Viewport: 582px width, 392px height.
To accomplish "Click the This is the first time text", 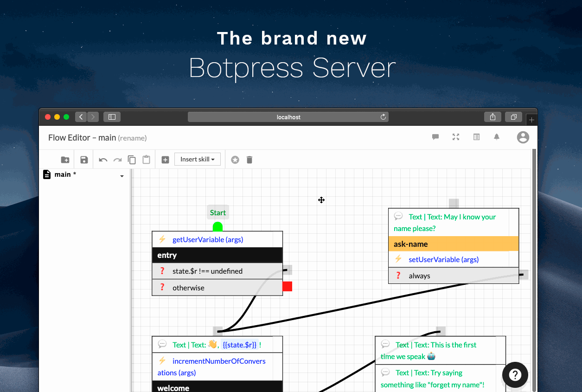I will pos(429,351).
